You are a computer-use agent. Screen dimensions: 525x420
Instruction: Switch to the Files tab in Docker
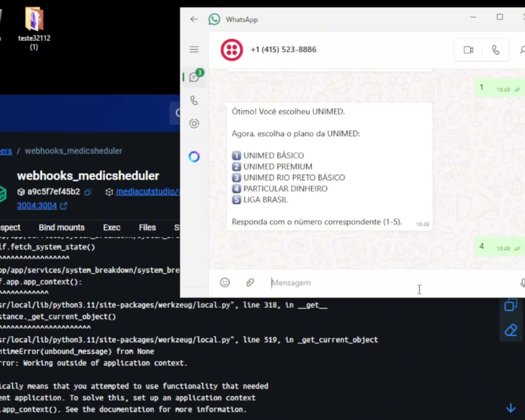(x=148, y=227)
